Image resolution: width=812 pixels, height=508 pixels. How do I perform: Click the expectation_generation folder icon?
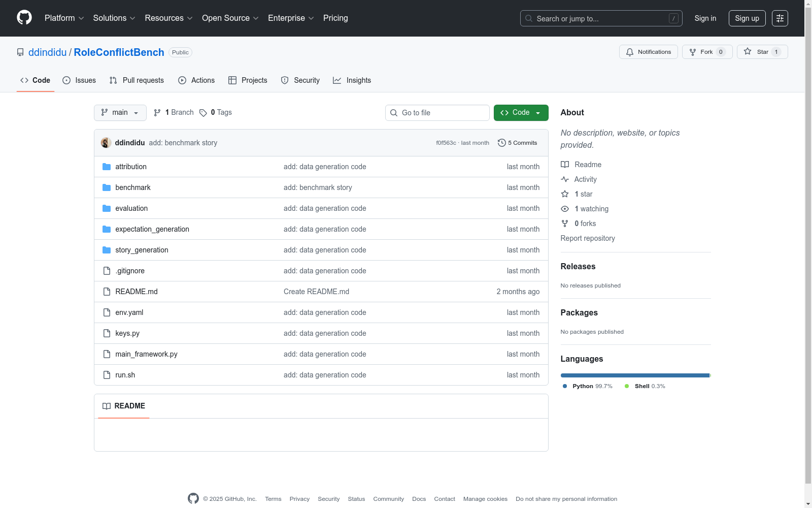(107, 229)
